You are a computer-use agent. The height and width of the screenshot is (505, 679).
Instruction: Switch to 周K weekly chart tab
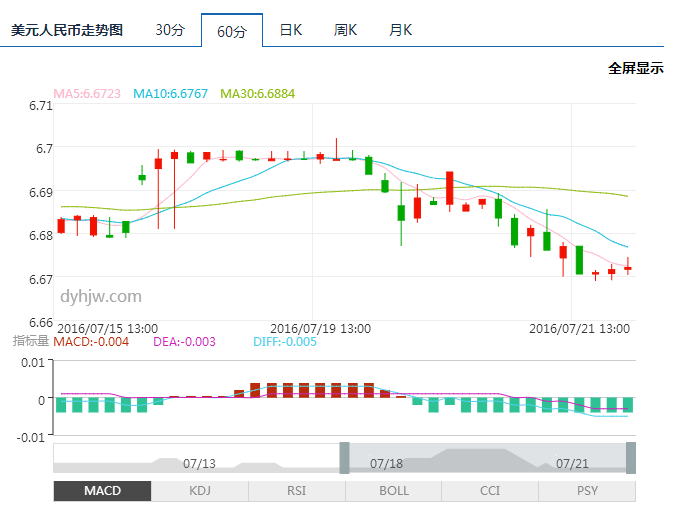pyautogui.click(x=345, y=30)
